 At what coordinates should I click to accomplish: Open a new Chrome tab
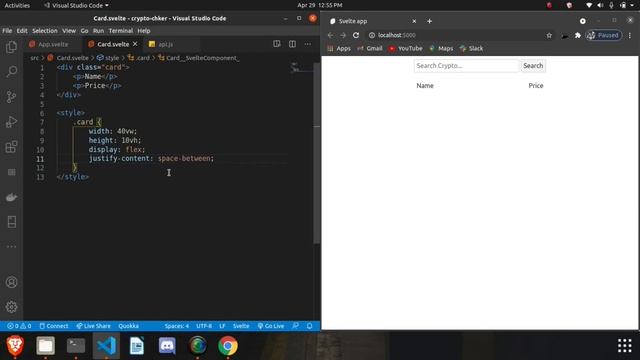429,21
